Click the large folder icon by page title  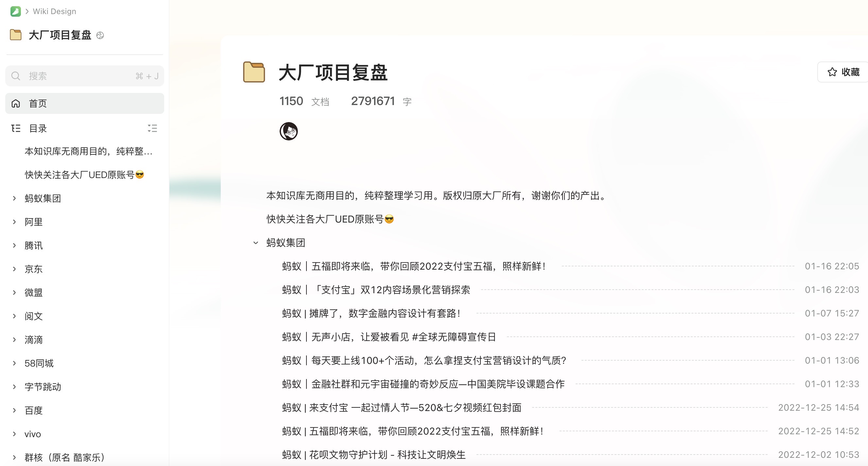tap(254, 72)
